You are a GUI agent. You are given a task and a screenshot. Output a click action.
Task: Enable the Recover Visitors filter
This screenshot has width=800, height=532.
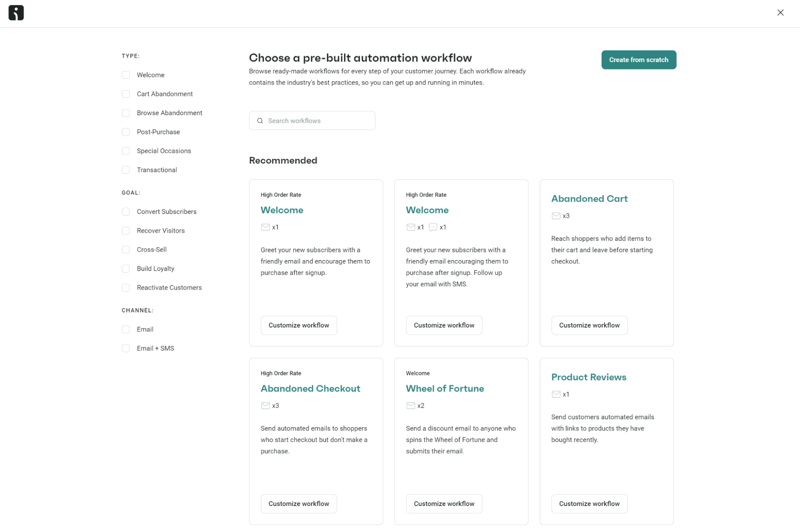126,230
